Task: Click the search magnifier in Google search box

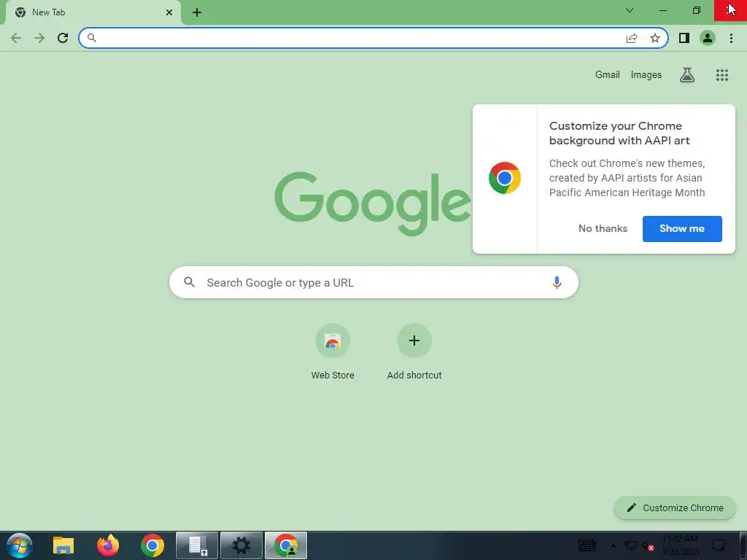Action: [189, 282]
